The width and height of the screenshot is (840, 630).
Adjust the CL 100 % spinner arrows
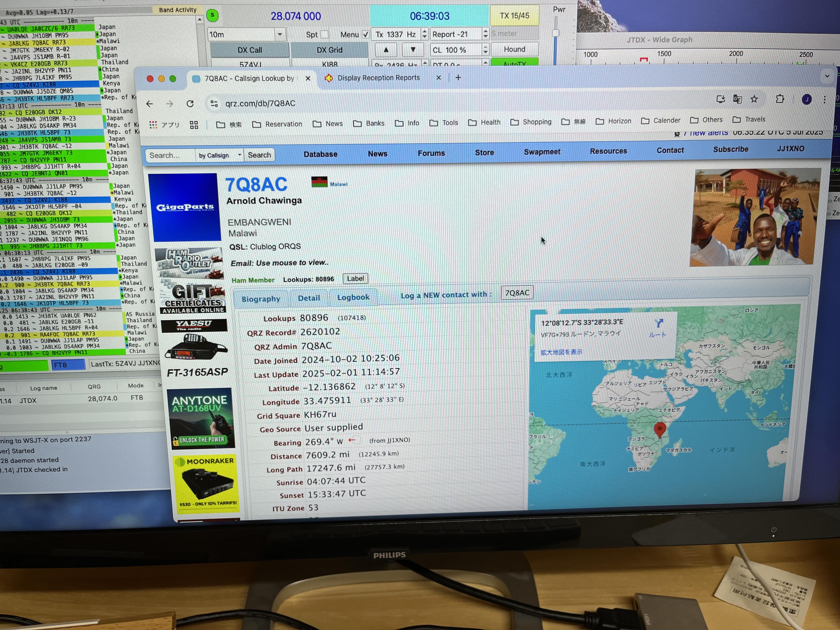click(x=485, y=49)
